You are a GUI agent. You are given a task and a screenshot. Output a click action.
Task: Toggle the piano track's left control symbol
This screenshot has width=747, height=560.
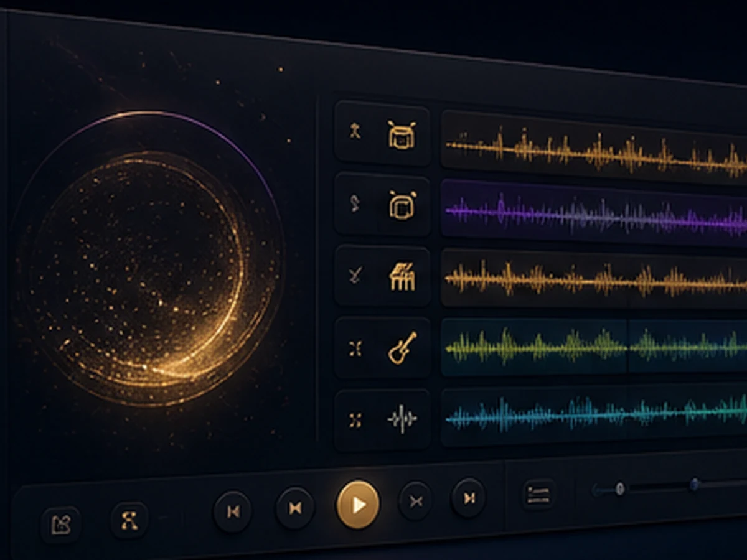click(355, 275)
